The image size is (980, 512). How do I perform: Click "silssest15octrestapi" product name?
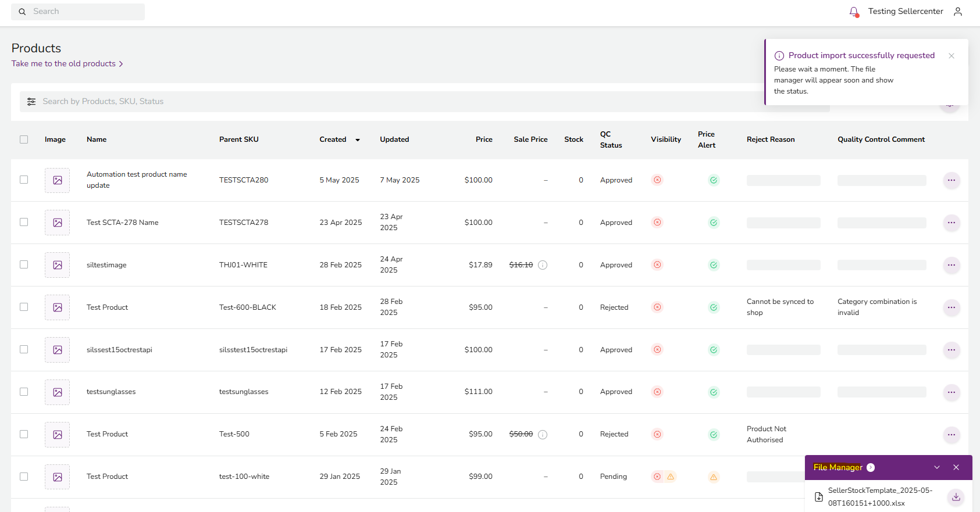click(119, 350)
